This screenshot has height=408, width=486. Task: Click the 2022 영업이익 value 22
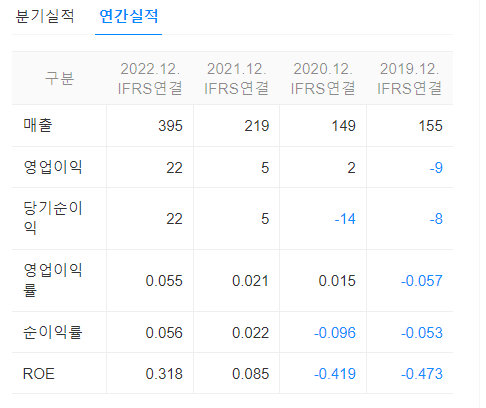tap(174, 168)
